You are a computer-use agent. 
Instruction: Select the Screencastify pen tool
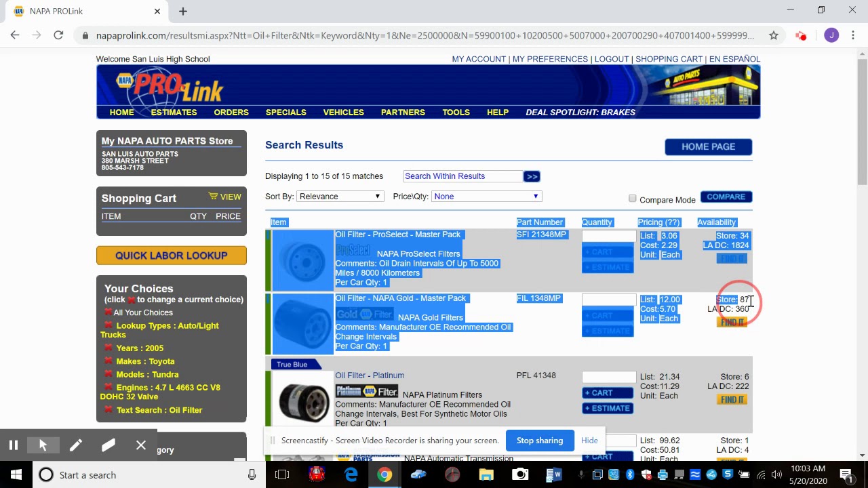(x=75, y=445)
